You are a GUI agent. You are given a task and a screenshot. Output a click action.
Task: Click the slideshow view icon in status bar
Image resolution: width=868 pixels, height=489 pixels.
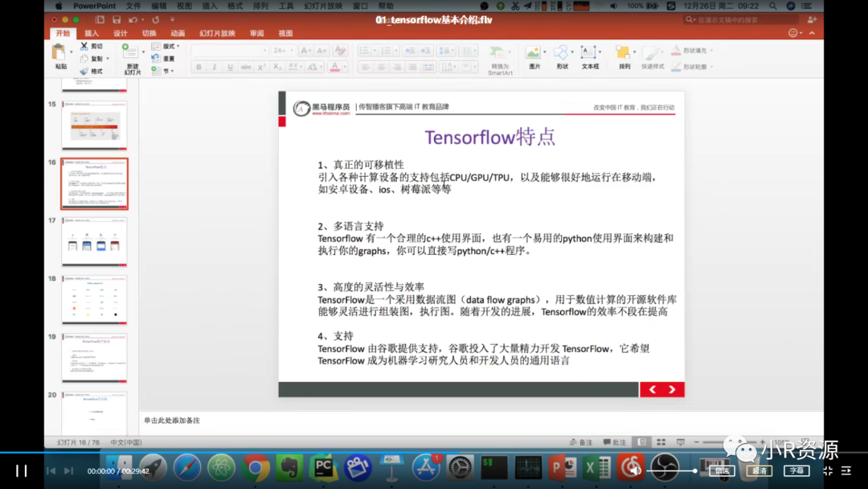(681, 442)
